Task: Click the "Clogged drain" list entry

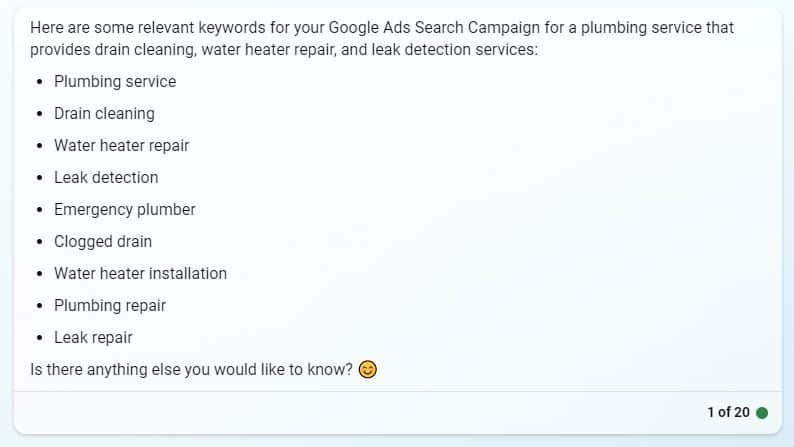Action: coord(103,242)
